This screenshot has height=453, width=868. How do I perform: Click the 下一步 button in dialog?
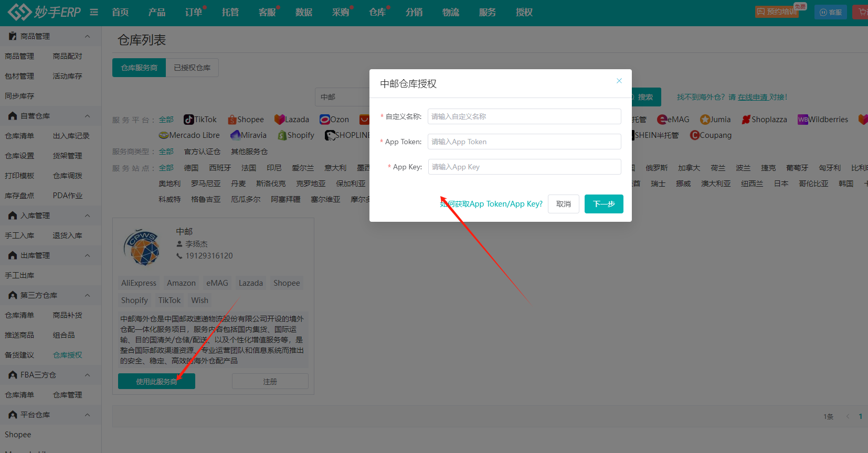tap(604, 204)
